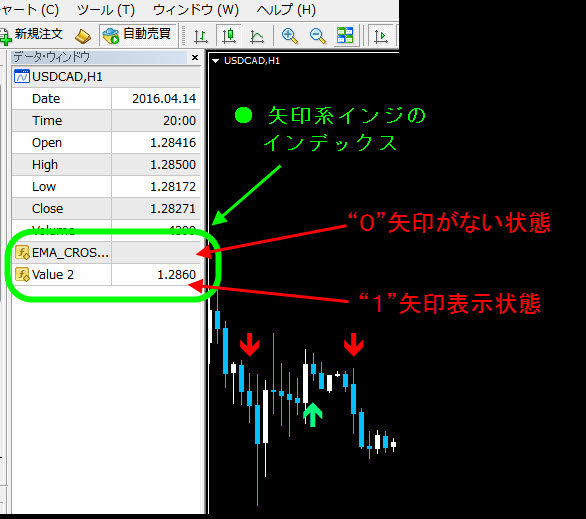Close the Data Window panel
The width and height of the screenshot is (586, 519).
[195, 58]
